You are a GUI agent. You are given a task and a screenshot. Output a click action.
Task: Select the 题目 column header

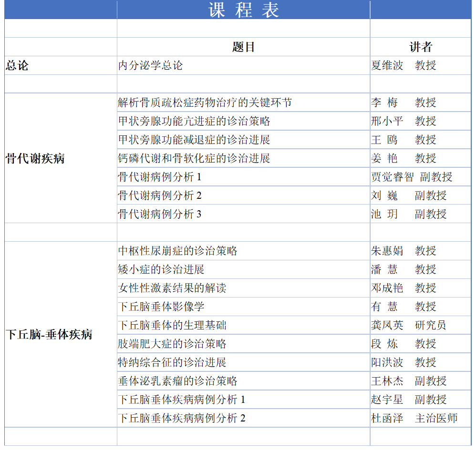243,47
